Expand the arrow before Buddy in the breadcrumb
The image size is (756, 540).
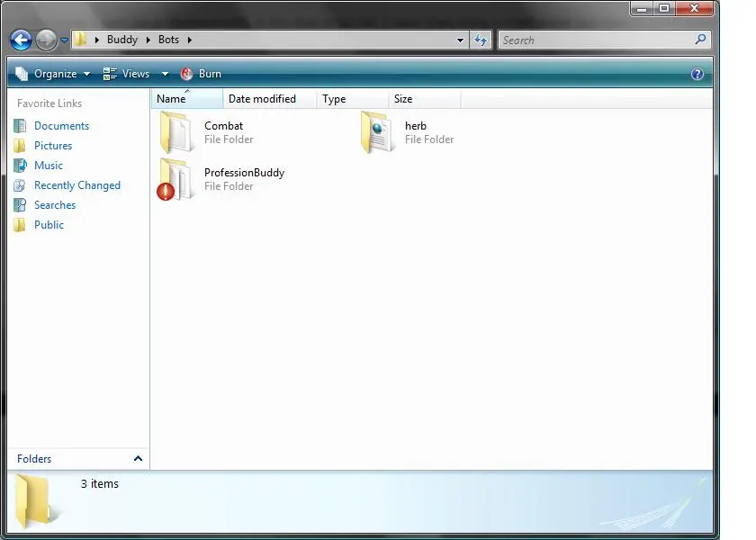(x=97, y=40)
